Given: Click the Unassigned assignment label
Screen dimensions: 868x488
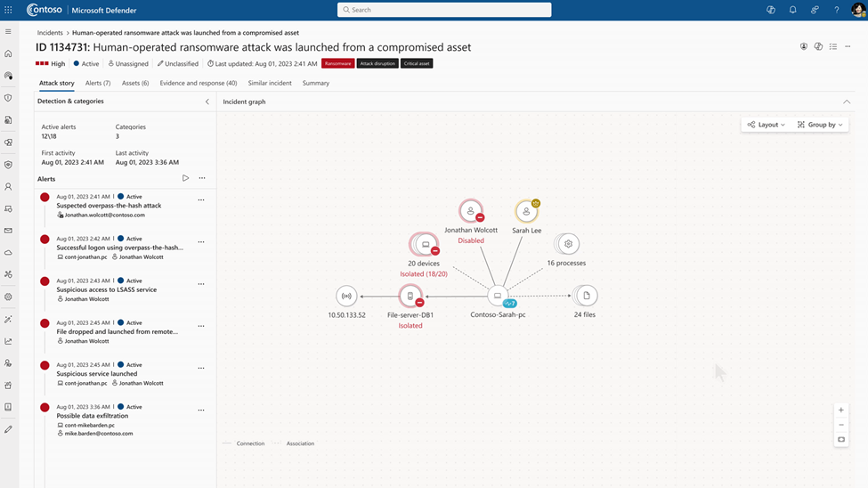Looking at the screenshot, I should coord(128,64).
